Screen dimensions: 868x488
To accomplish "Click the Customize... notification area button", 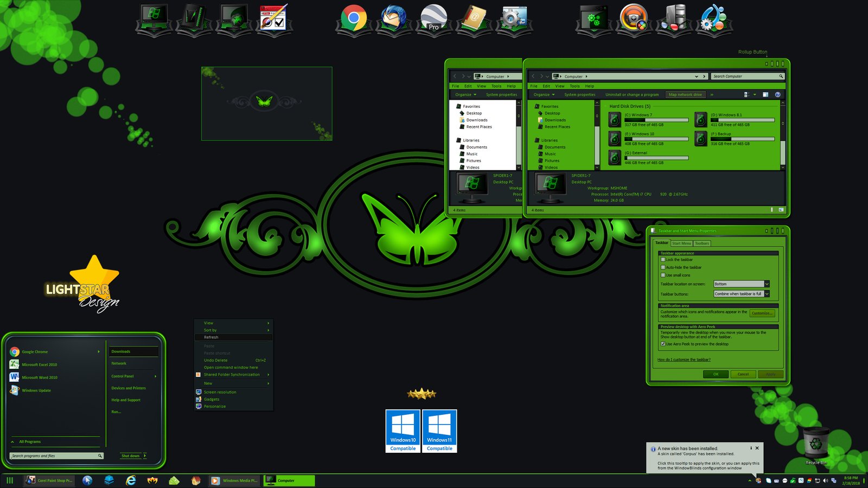I will tap(762, 313).
